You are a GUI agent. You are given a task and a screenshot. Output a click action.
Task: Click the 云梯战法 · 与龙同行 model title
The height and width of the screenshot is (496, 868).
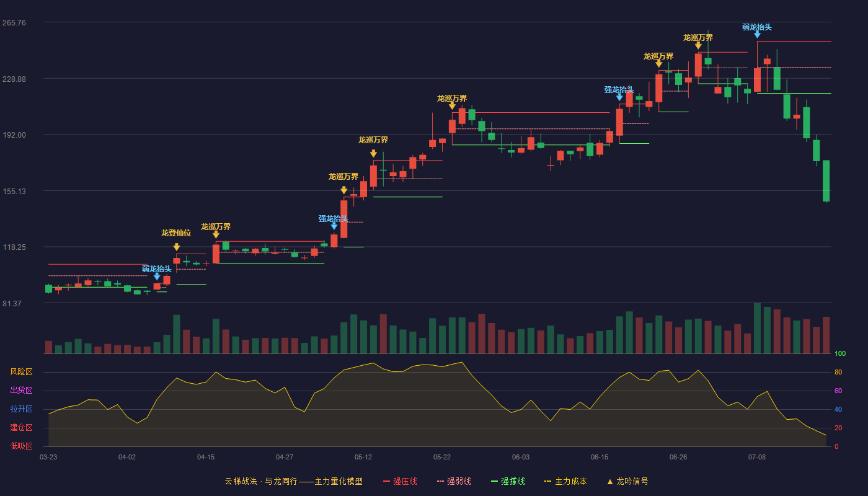click(x=294, y=481)
